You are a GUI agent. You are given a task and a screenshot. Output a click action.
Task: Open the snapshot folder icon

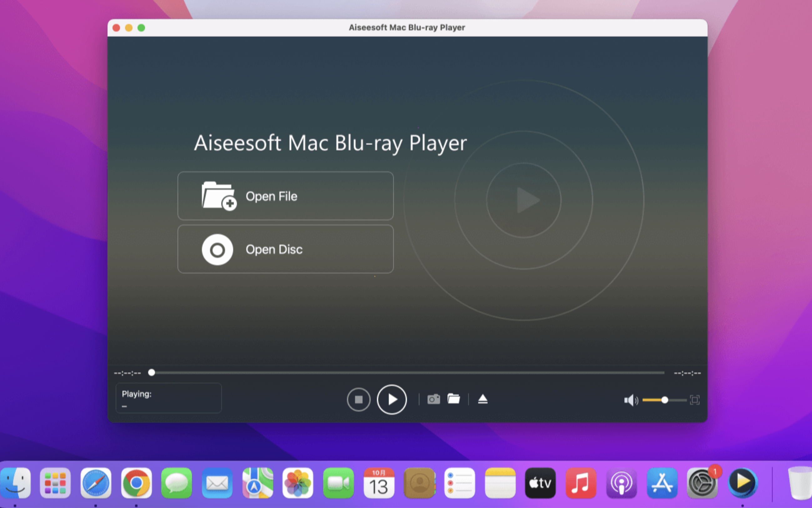(x=454, y=399)
